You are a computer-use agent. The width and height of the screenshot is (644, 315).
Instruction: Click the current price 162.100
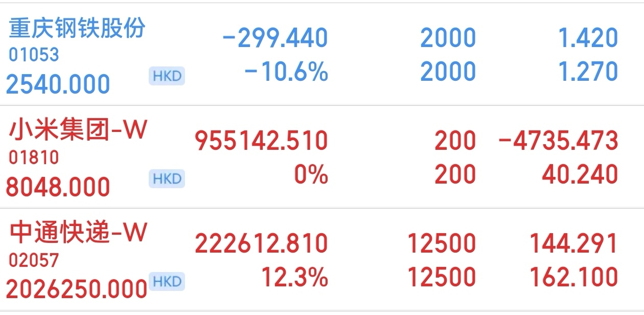pos(573,277)
